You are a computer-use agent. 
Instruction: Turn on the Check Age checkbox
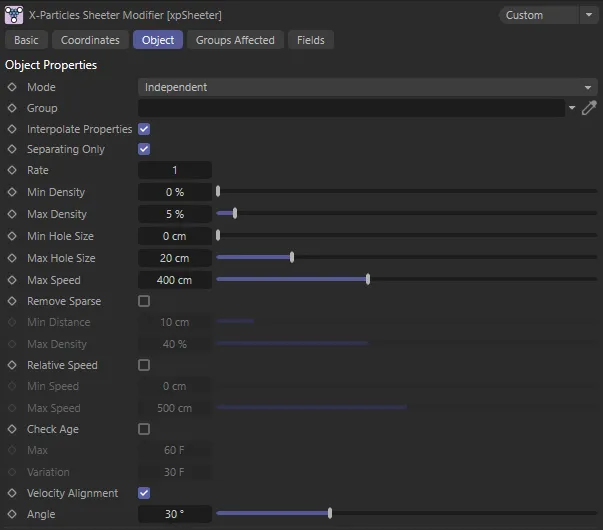click(x=144, y=429)
